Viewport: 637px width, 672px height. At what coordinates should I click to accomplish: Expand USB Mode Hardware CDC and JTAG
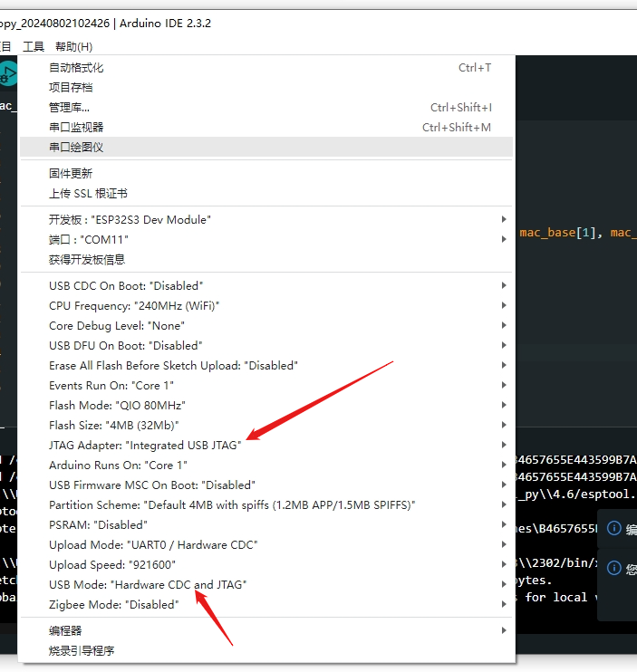tap(266, 584)
